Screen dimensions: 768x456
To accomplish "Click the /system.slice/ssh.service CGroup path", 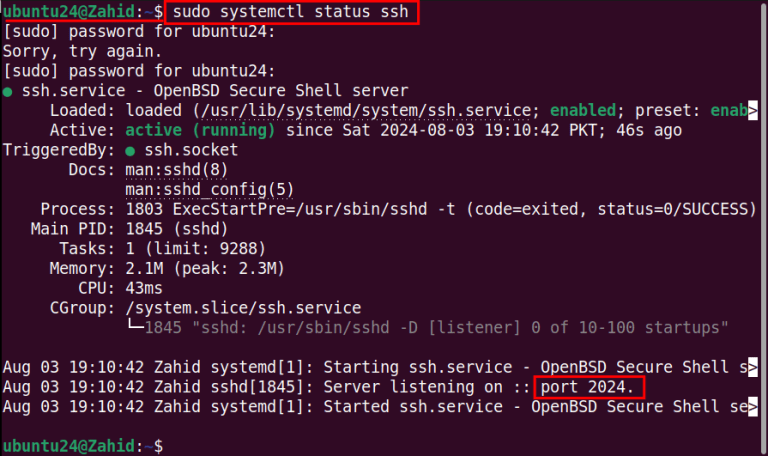I will 243,307.
